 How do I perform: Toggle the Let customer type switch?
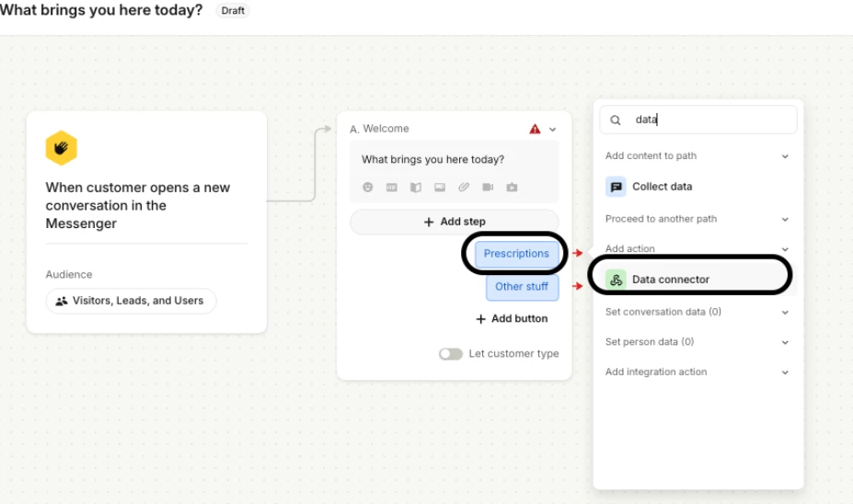pos(450,354)
